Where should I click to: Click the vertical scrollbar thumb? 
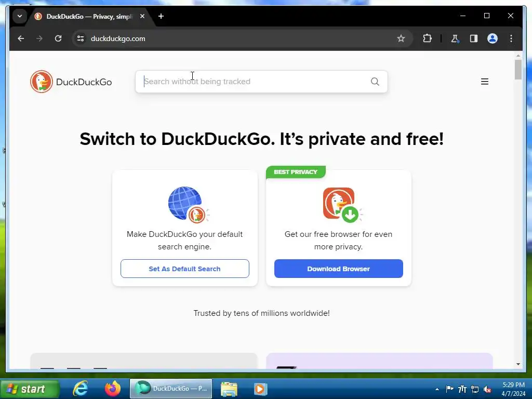[518, 70]
